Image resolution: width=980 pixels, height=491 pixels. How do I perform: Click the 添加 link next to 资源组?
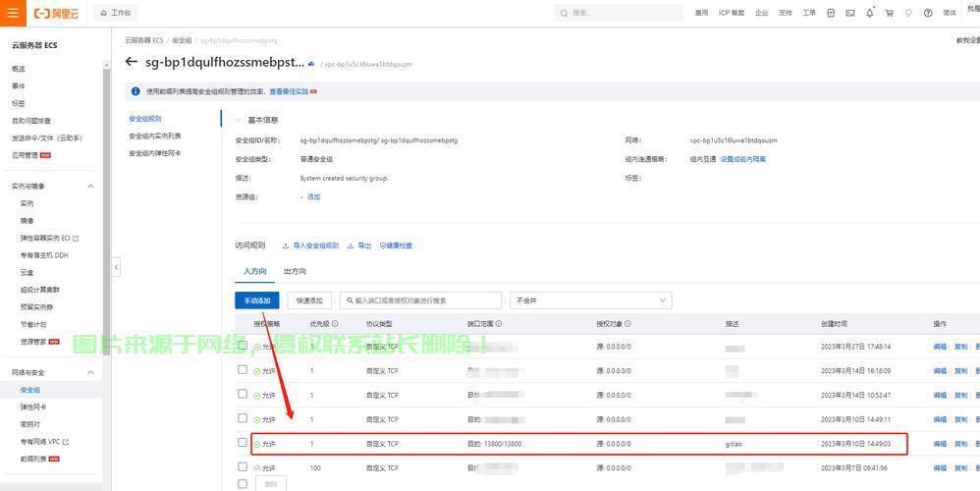313,197
